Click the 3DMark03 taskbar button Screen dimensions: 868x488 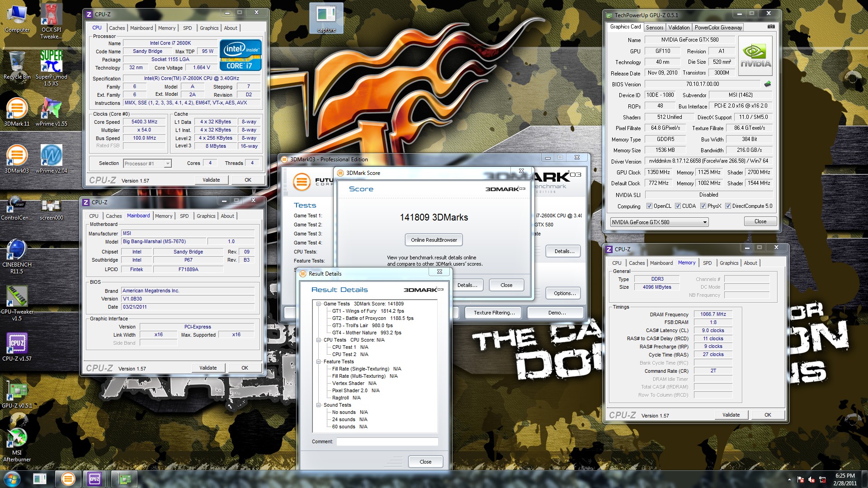[68, 479]
